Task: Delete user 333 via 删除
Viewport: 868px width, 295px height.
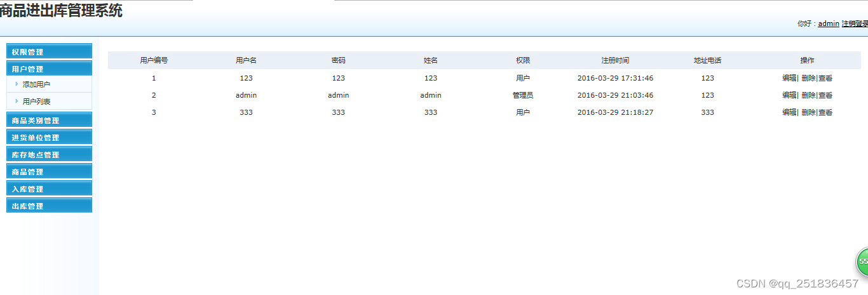Action: tap(808, 112)
